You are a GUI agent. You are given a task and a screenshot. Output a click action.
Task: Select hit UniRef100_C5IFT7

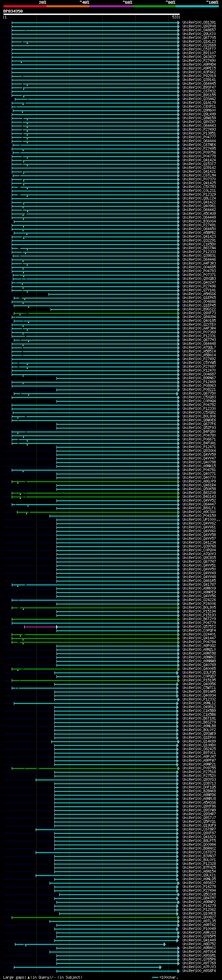[199, 49]
